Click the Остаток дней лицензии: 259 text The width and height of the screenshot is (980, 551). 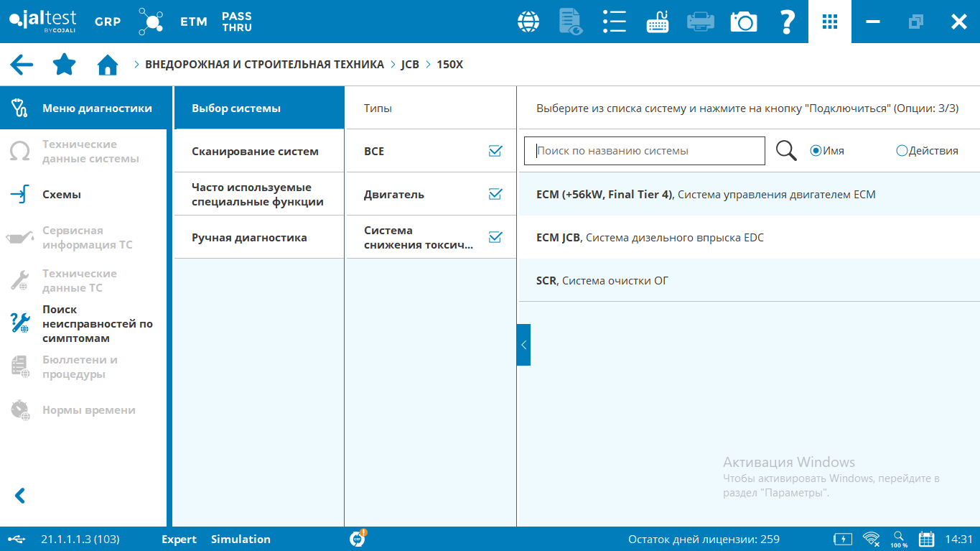704,540
